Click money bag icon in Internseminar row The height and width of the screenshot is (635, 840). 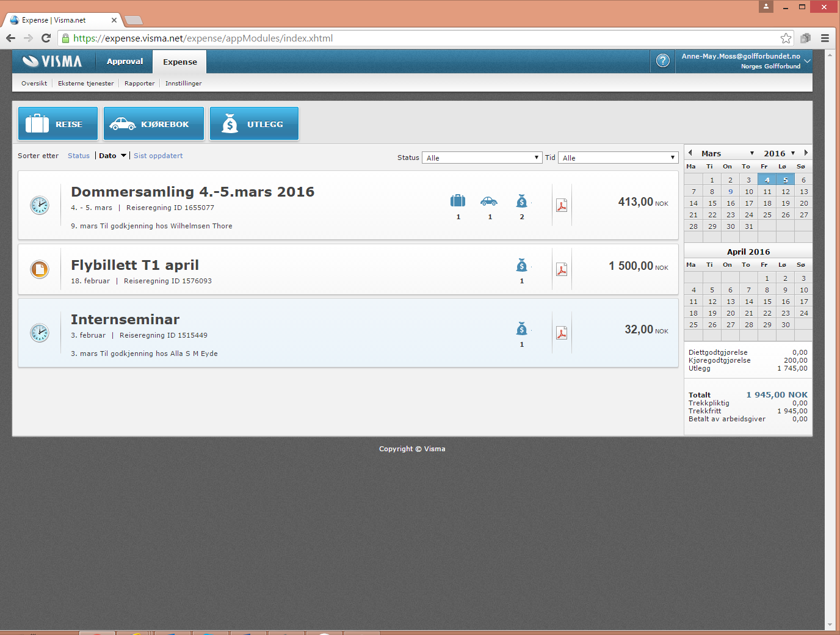click(521, 328)
